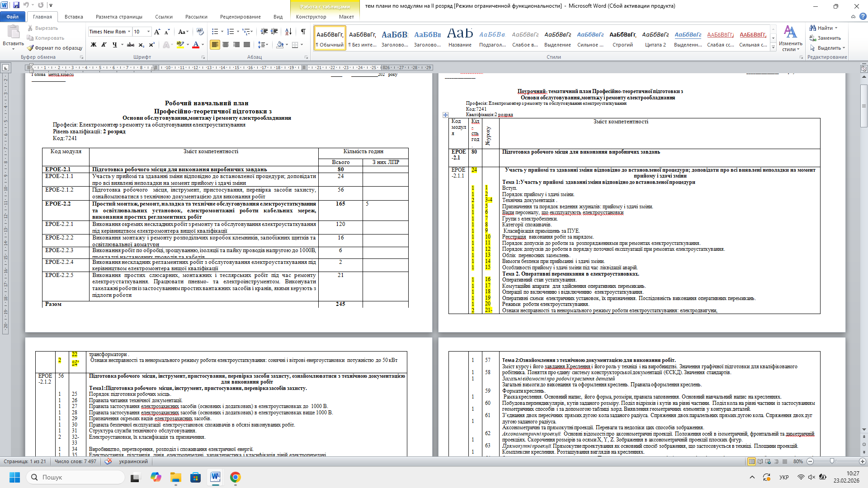Expand the numbered list options arrow

coord(237,32)
